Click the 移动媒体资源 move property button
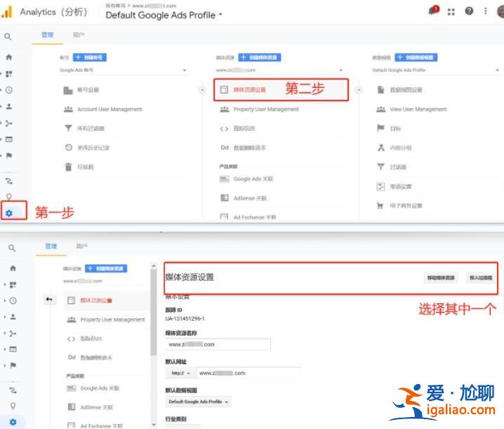This screenshot has height=429, width=504. (x=441, y=278)
